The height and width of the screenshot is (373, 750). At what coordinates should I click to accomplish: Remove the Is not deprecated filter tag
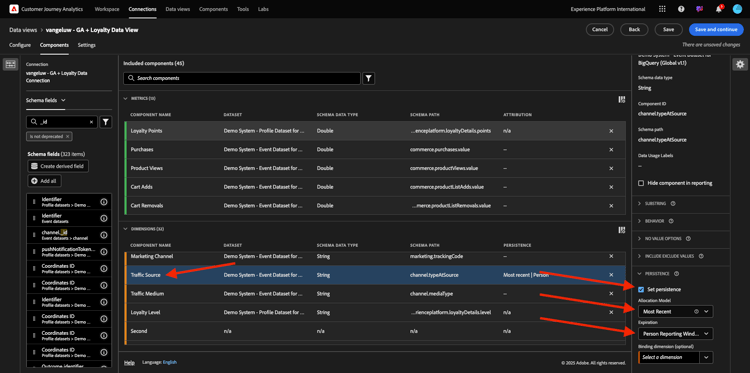pyautogui.click(x=67, y=136)
